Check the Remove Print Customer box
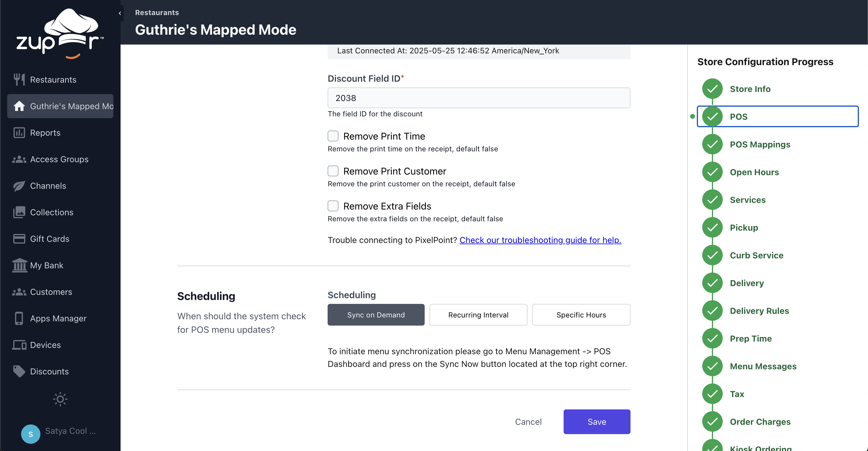 tap(333, 171)
